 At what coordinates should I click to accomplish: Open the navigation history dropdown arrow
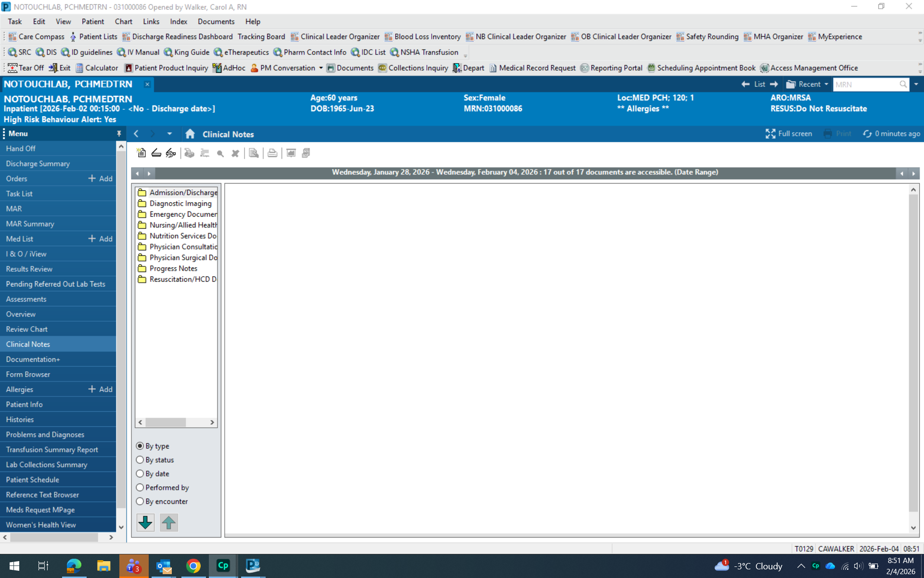169,134
